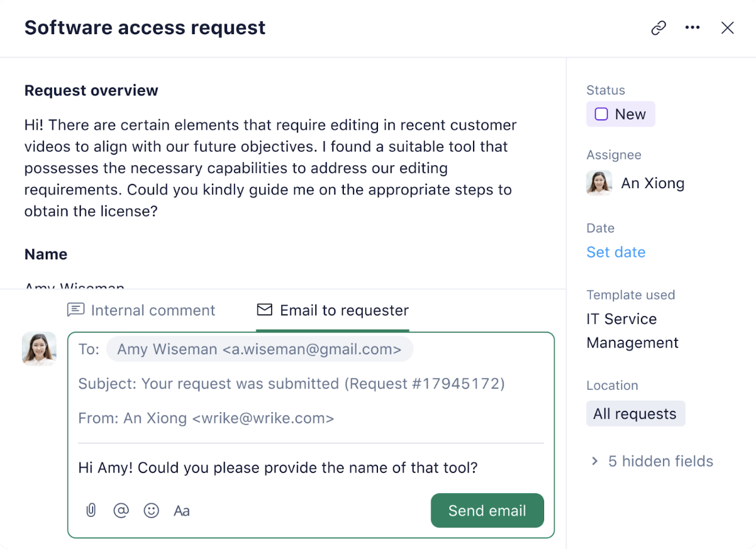Click the envelope icon beside Email to requester
Image resolution: width=756 pixels, height=554 pixels.
[x=264, y=310]
